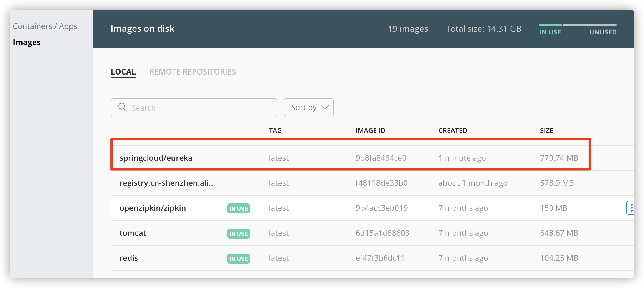Select the tomcat image name

pos(133,233)
